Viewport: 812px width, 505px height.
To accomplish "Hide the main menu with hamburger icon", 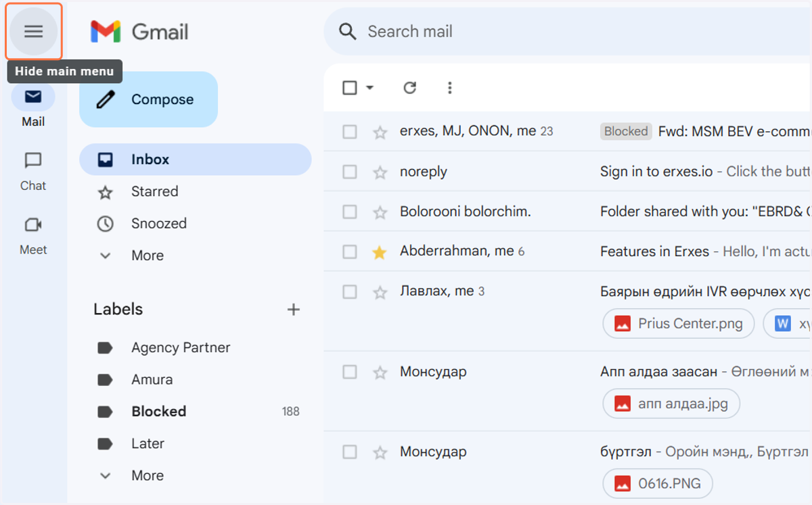I will tap(34, 31).
